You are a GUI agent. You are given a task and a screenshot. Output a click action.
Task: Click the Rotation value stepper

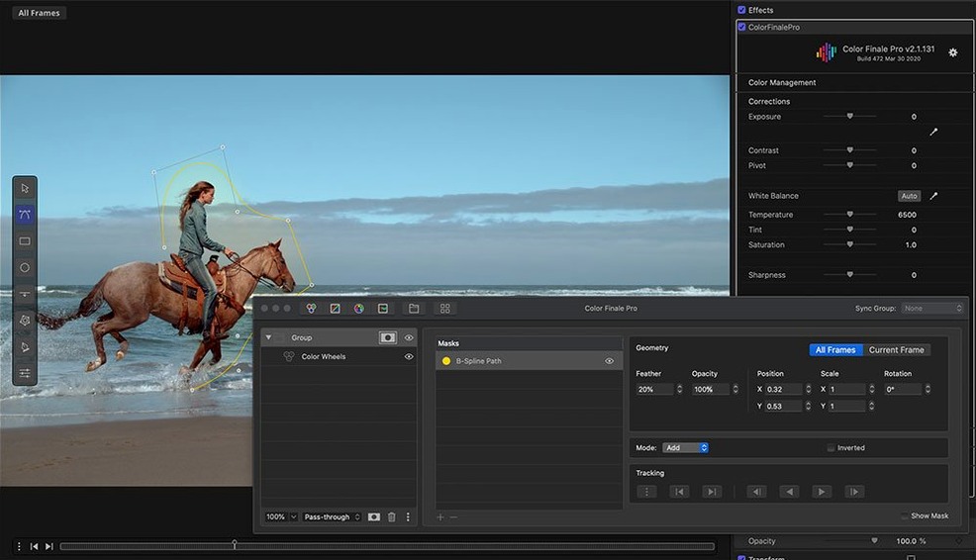pyautogui.click(x=927, y=389)
